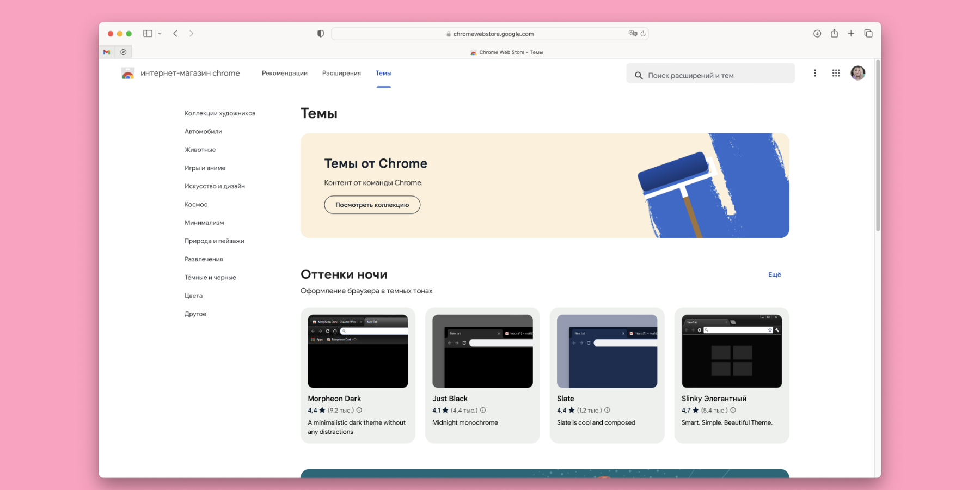Open the Morpheon Dark theme thumbnail
This screenshot has width=980, height=490.
[x=358, y=351]
